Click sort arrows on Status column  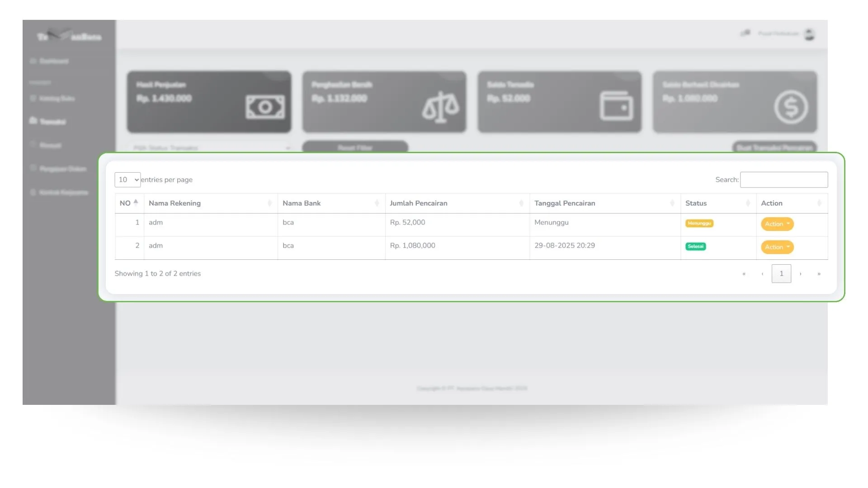(x=748, y=203)
